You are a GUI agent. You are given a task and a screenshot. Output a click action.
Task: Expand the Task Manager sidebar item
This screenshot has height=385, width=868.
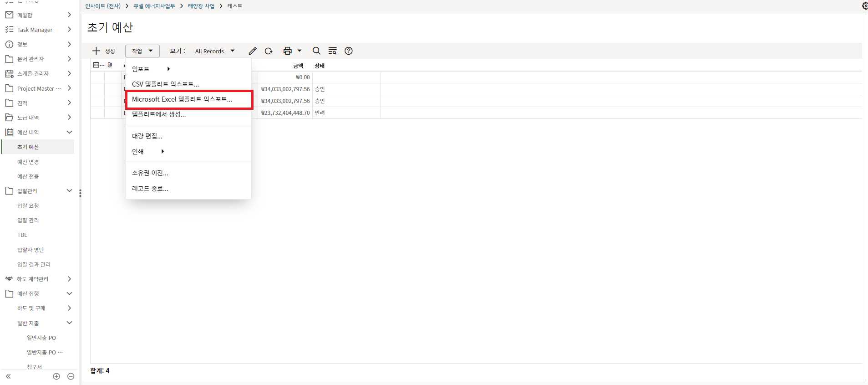tap(69, 30)
